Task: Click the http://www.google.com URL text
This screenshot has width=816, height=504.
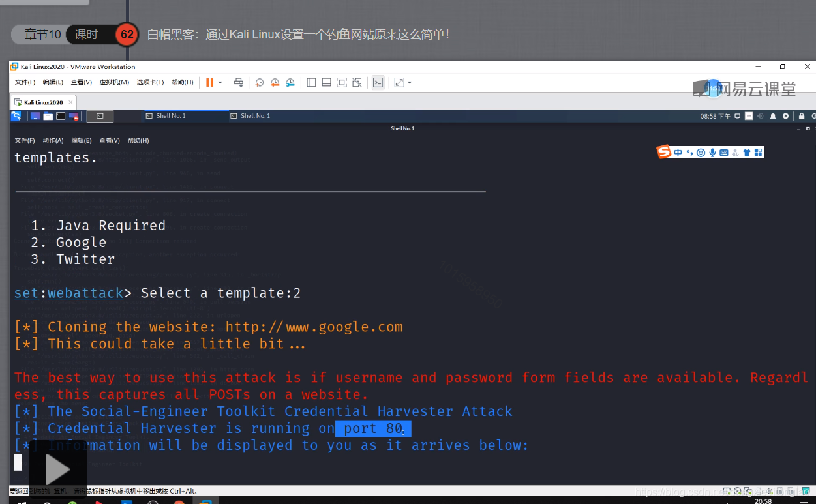Action: click(x=314, y=327)
